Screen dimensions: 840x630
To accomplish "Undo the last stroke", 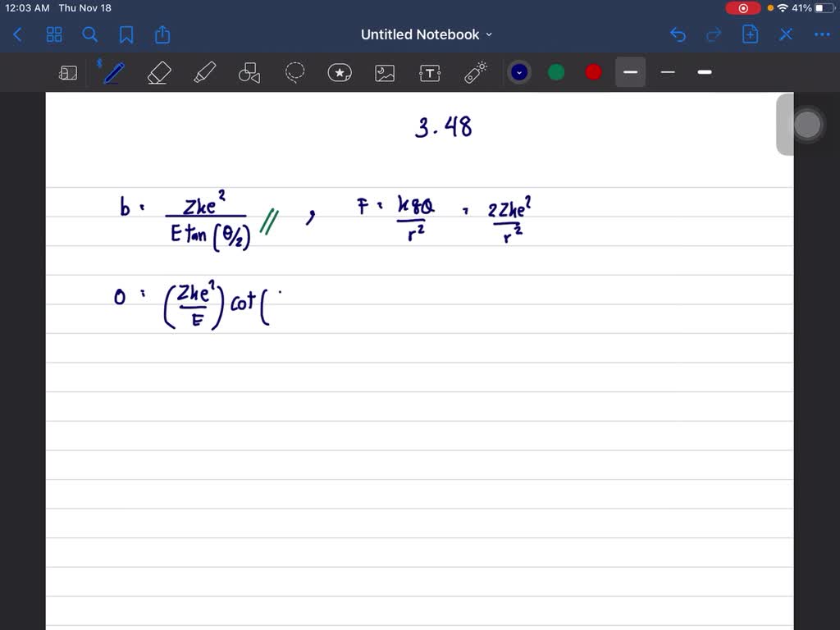I will [678, 34].
